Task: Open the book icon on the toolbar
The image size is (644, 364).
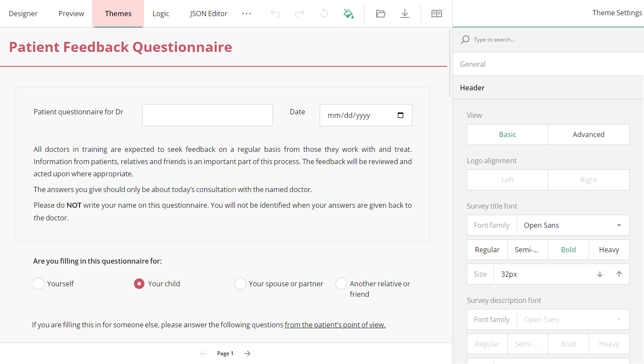Action: (x=436, y=14)
